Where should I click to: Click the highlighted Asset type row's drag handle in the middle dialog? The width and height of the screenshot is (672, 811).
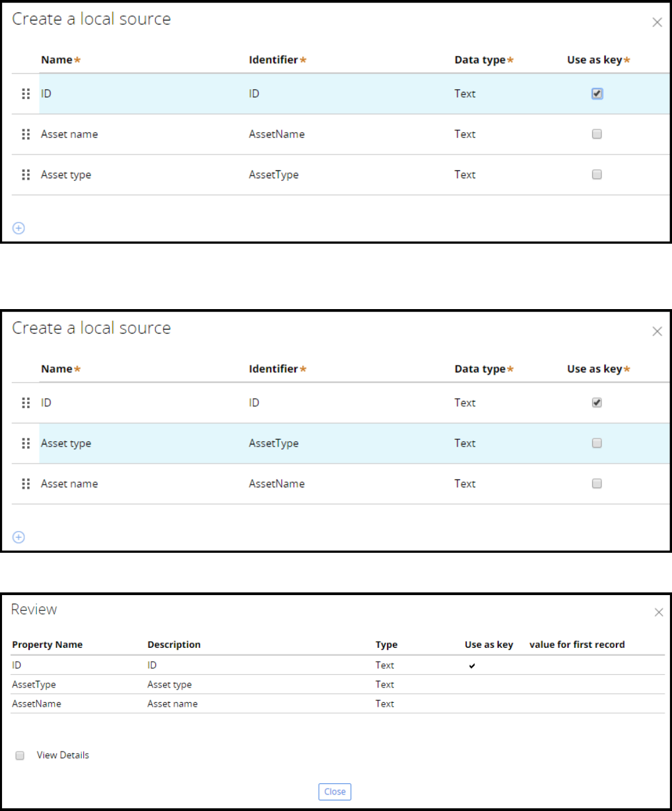point(26,443)
